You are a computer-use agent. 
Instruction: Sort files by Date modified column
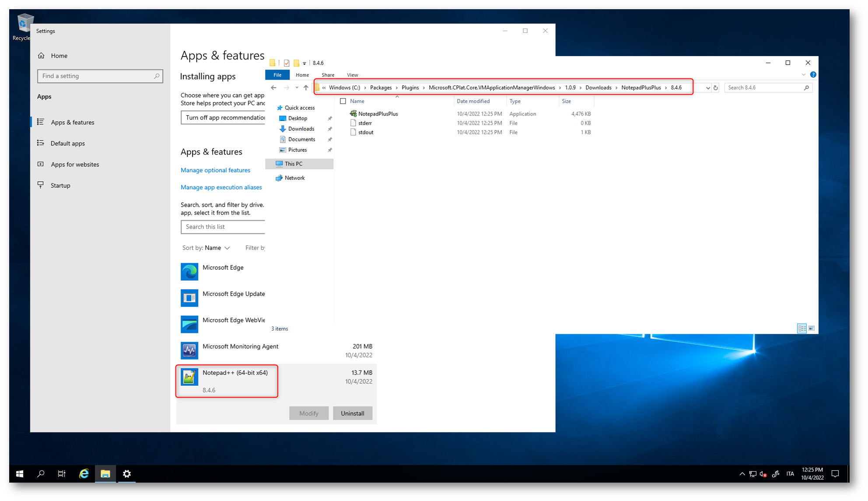pyautogui.click(x=480, y=101)
